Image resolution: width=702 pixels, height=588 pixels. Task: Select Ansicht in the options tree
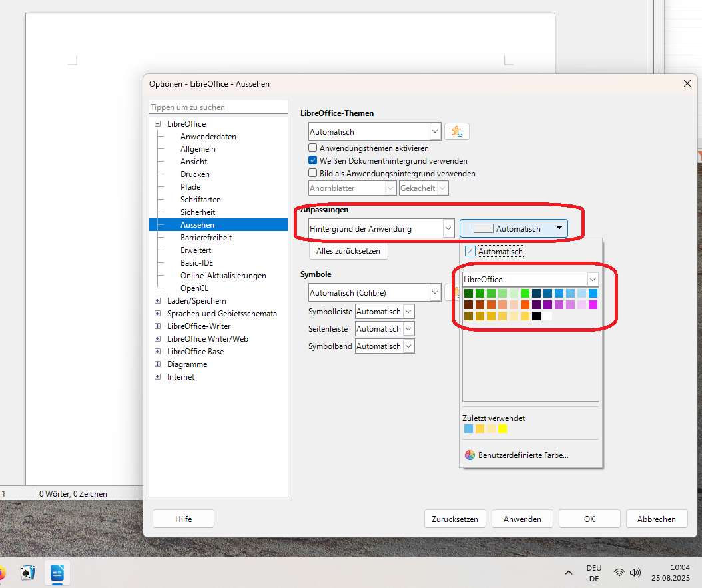pyautogui.click(x=194, y=162)
